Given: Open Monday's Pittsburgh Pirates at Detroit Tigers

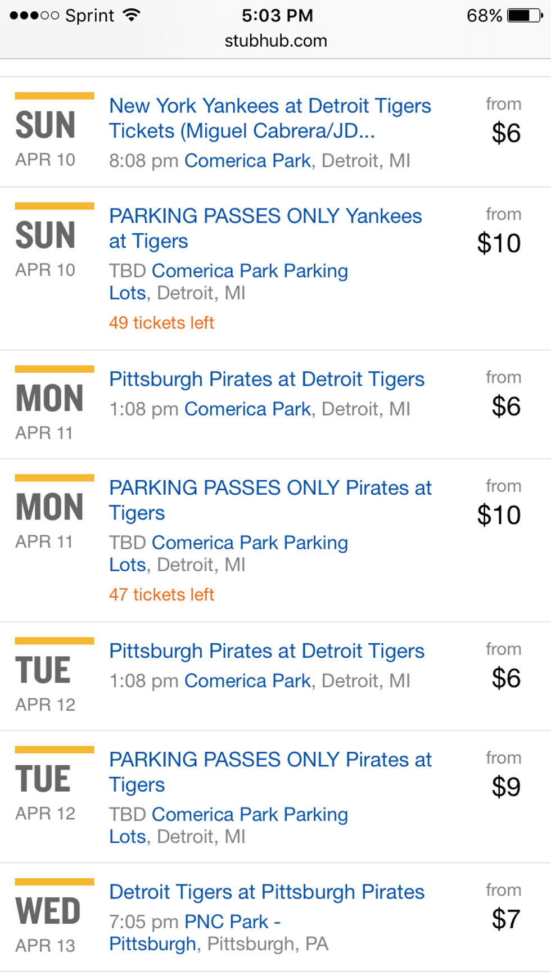Looking at the screenshot, I should pos(267,380).
